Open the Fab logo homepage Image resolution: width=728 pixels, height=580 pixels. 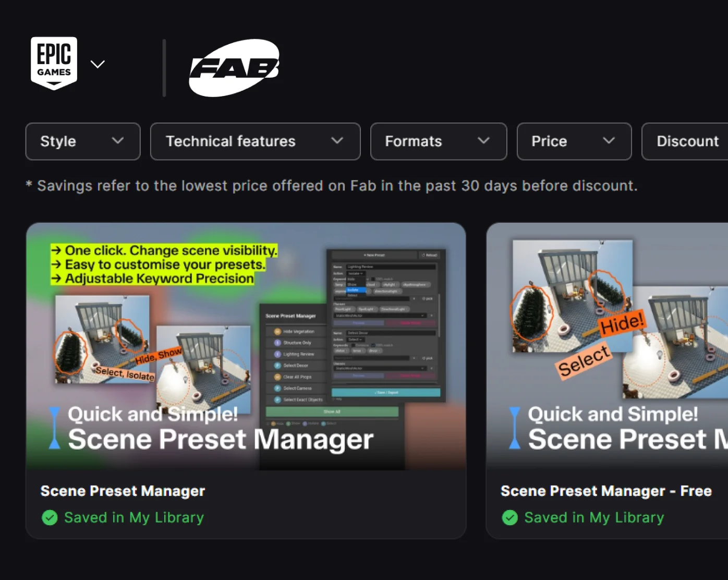point(234,68)
